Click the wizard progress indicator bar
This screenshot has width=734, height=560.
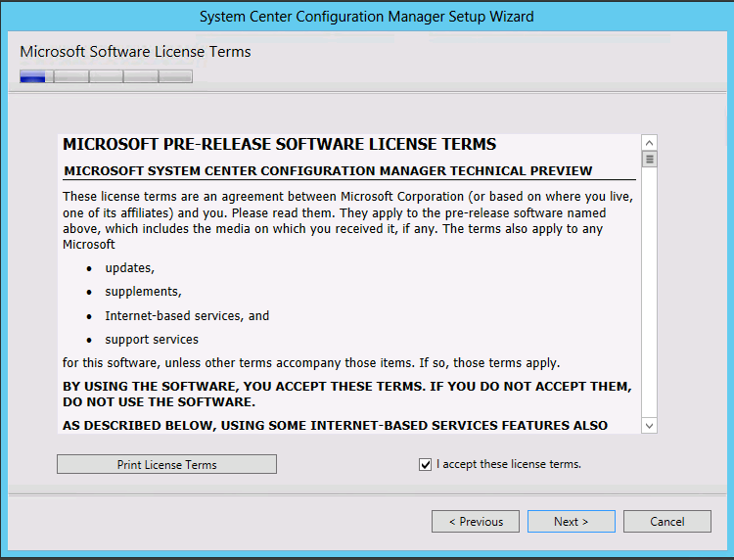click(x=106, y=76)
